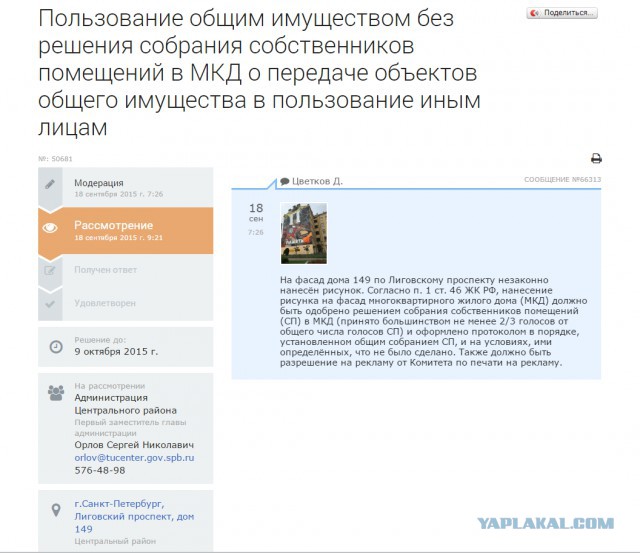Click the Поделиться share button

562,13
